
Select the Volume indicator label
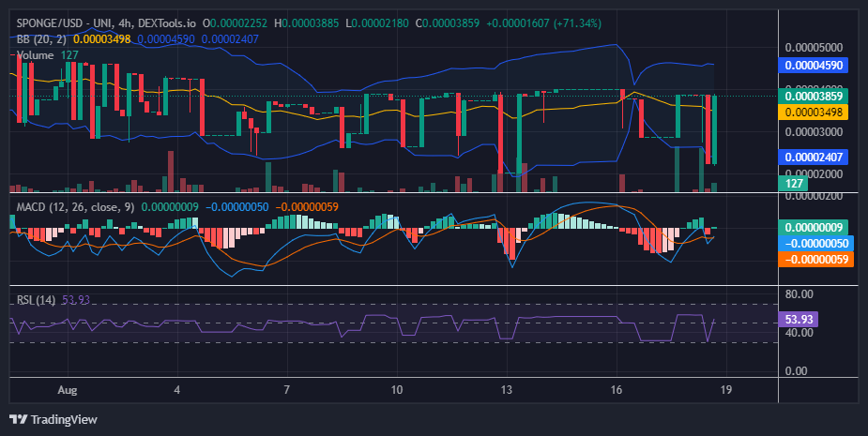tap(35, 55)
